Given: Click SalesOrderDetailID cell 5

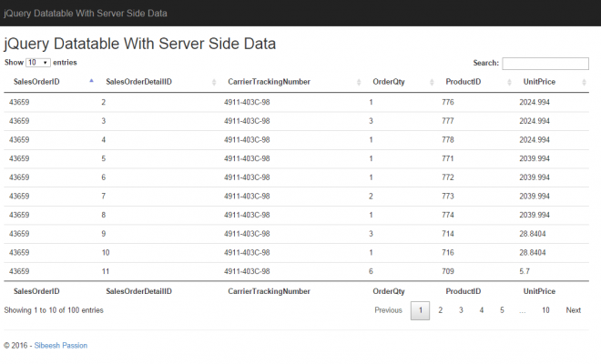Looking at the screenshot, I should pyautogui.click(x=104, y=158).
